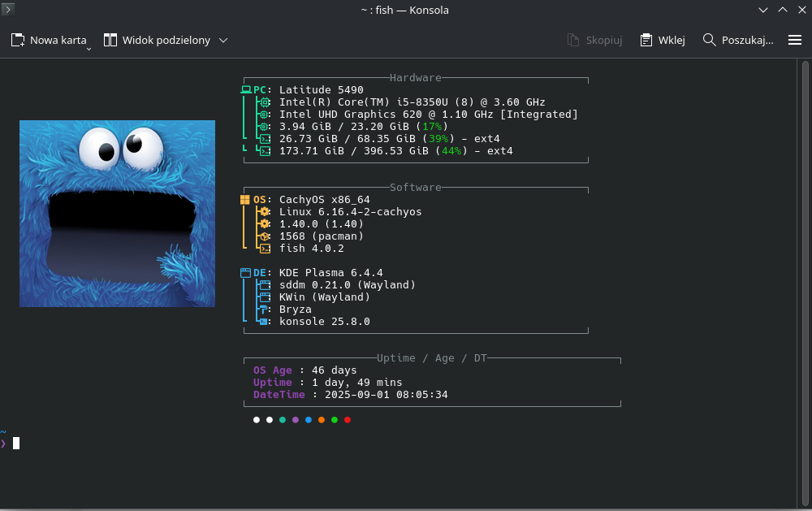The width and height of the screenshot is (812, 511).
Task: Click the orange color dot in palette row
Action: (x=322, y=420)
